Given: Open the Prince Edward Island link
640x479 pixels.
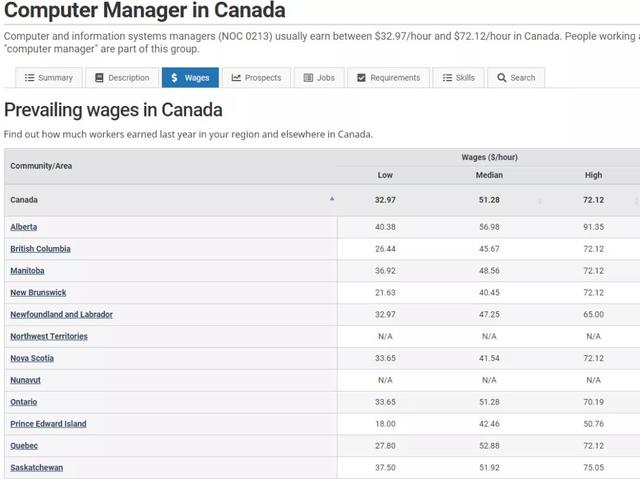Looking at the screenshot, I should click(x=48, y=424).
